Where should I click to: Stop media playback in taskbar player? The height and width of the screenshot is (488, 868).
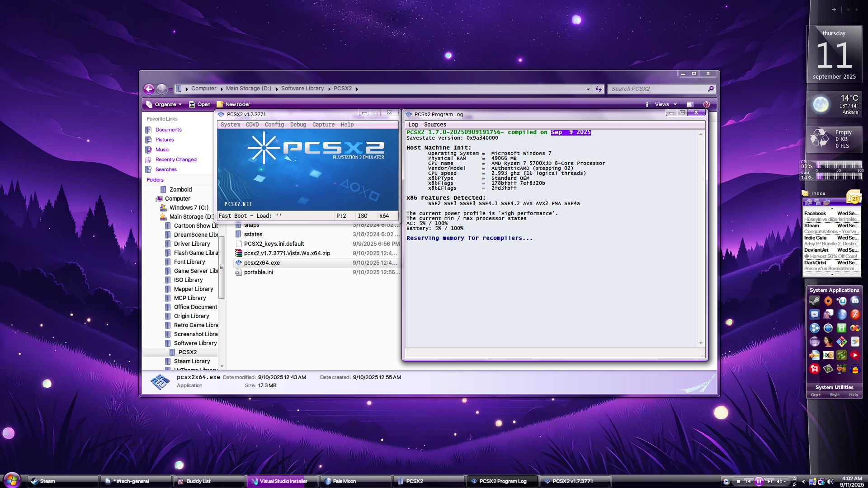[x=738, y=482]
